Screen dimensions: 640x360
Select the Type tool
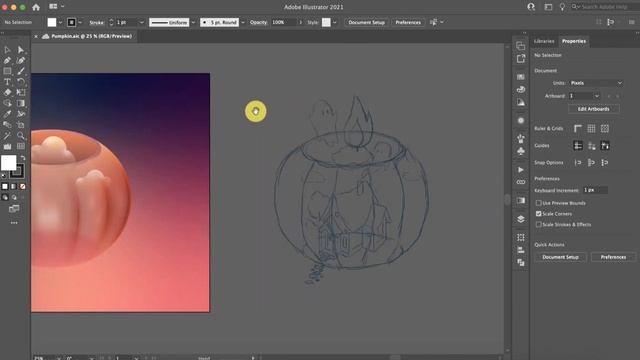pyautogui.click(x=7, y=82)
